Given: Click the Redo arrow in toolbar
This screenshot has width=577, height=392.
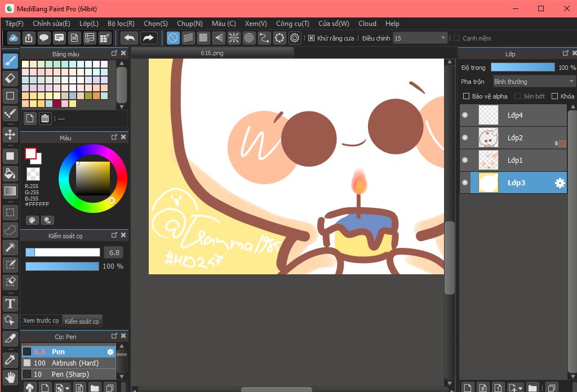Looking at the screenshot, I should [x=148, y=38].
